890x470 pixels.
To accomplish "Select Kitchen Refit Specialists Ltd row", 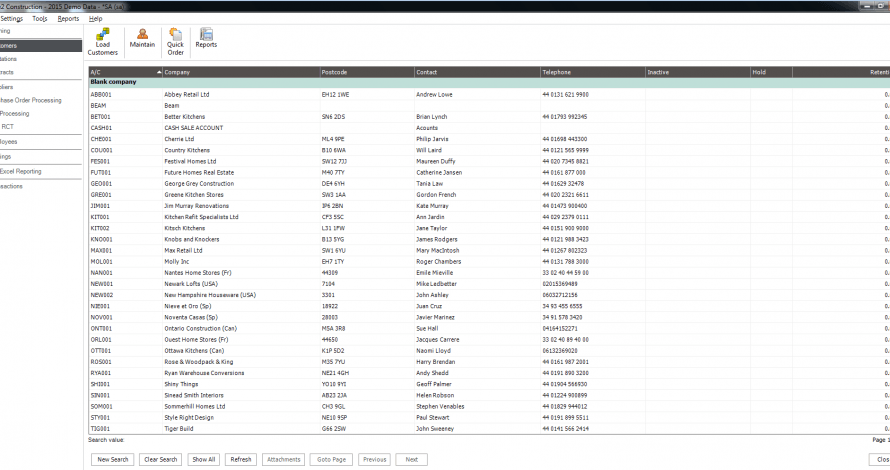I will coord(489,217).
